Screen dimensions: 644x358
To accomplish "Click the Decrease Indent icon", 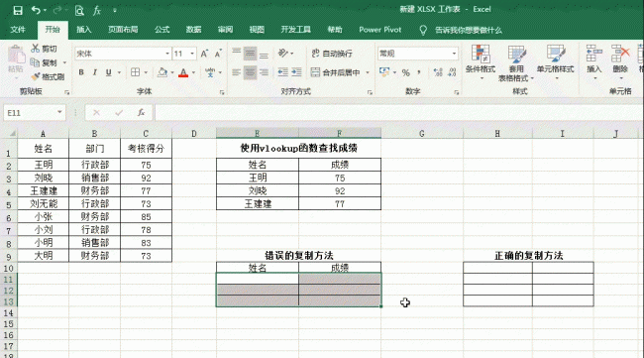I will click(283, 72).
